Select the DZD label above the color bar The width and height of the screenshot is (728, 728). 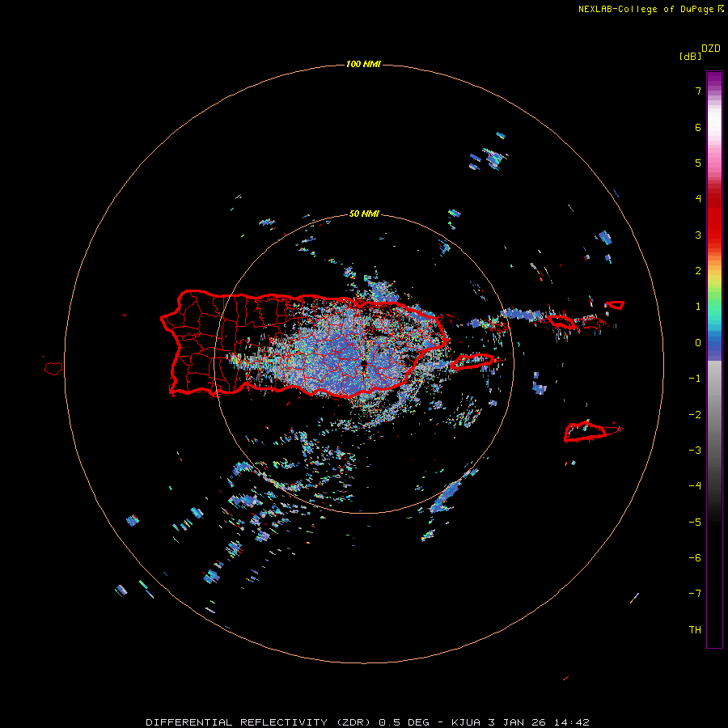tap(711, 49)
